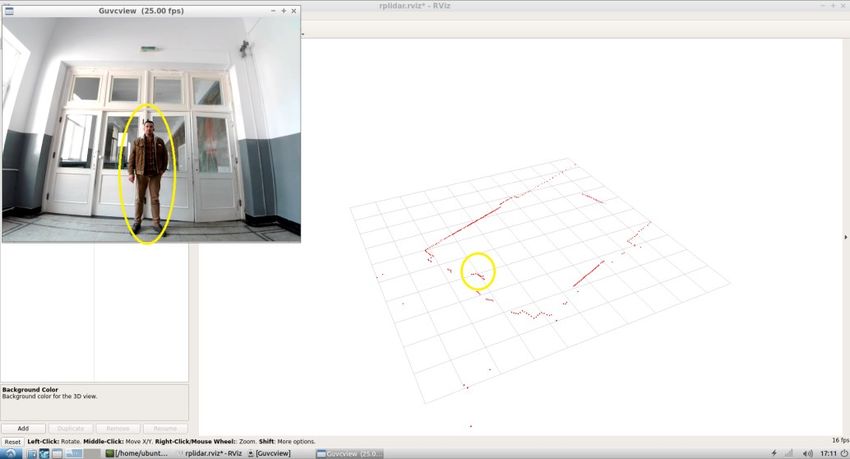Launch the file manager from the panel
Screen dimensions: 850x459
32,454
